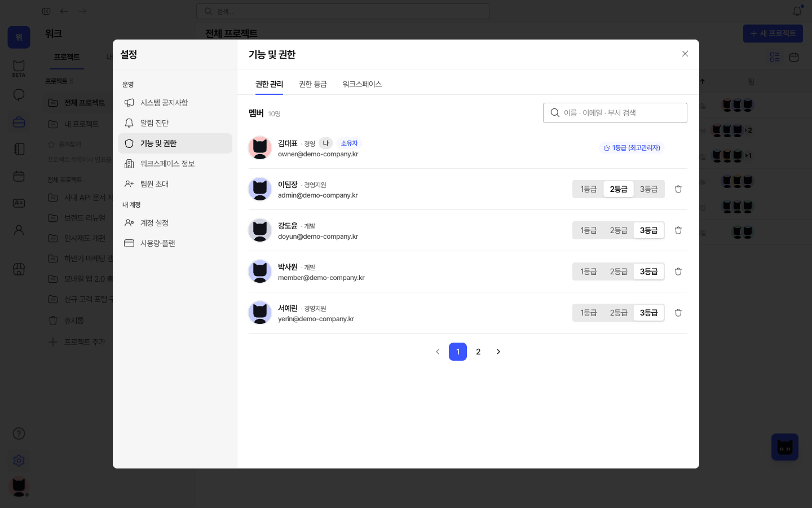This screenshot has height=508, width=812.
Task: Select the 권한 관리 tab
Action: (270, 84)
